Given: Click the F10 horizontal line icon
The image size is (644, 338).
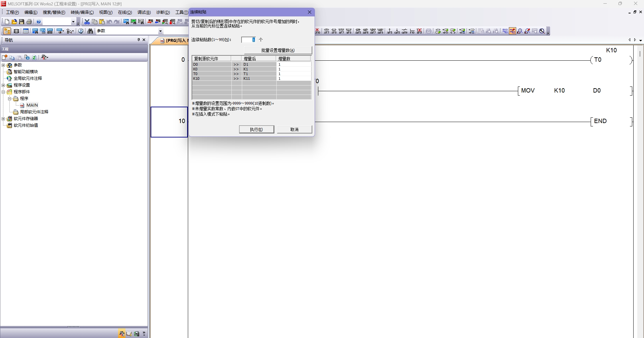Looking at the screenshot, I should 412,31.
